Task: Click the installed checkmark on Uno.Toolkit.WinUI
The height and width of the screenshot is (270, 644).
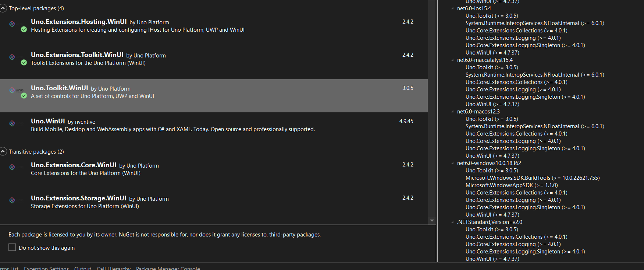Action: [x=24, y=96]
